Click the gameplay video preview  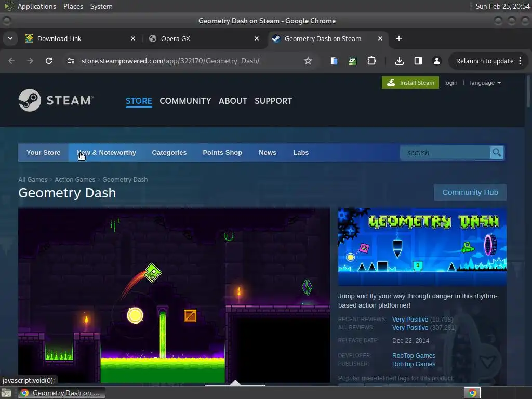[x=174, y=295]
